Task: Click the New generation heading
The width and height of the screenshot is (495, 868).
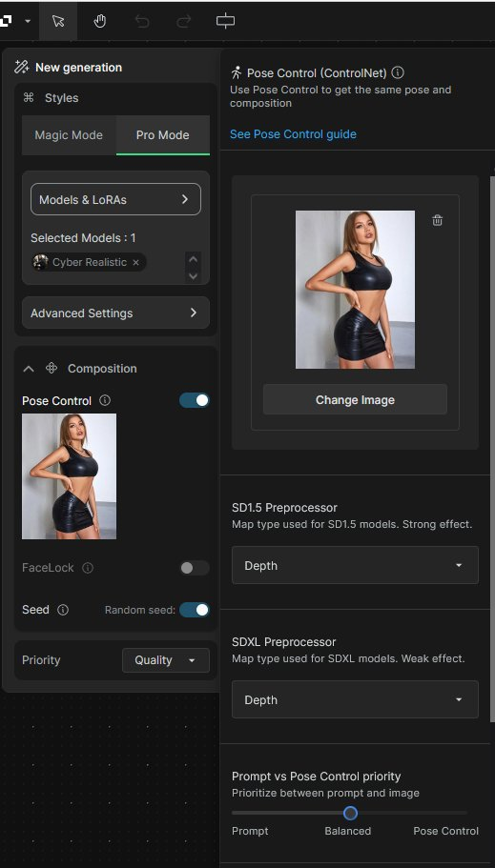Action: [x=79, y=68]
